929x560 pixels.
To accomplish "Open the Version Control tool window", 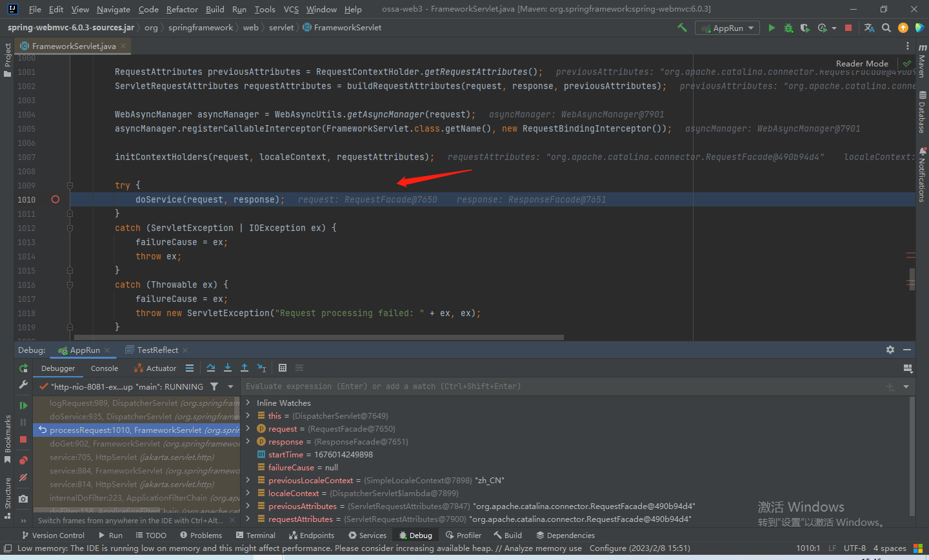I will pyautogui.click(x=53, y=535).
